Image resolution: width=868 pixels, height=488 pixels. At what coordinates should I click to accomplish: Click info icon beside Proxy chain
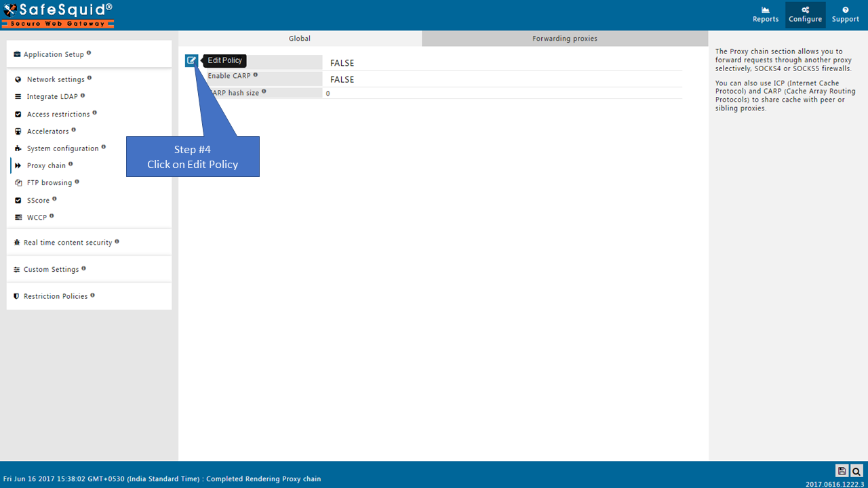click(x=71, y=164)
